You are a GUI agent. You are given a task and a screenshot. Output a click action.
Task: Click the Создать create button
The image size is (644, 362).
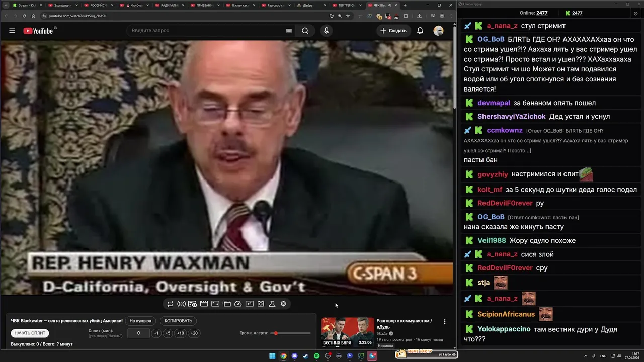[x=393, y=31]
